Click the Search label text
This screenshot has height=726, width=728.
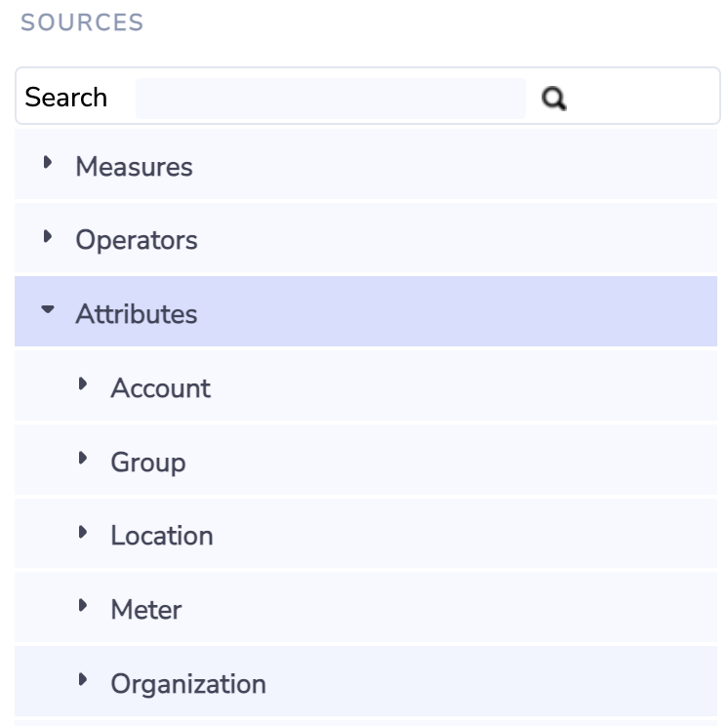pyautogui.click(x=66, y=97)
